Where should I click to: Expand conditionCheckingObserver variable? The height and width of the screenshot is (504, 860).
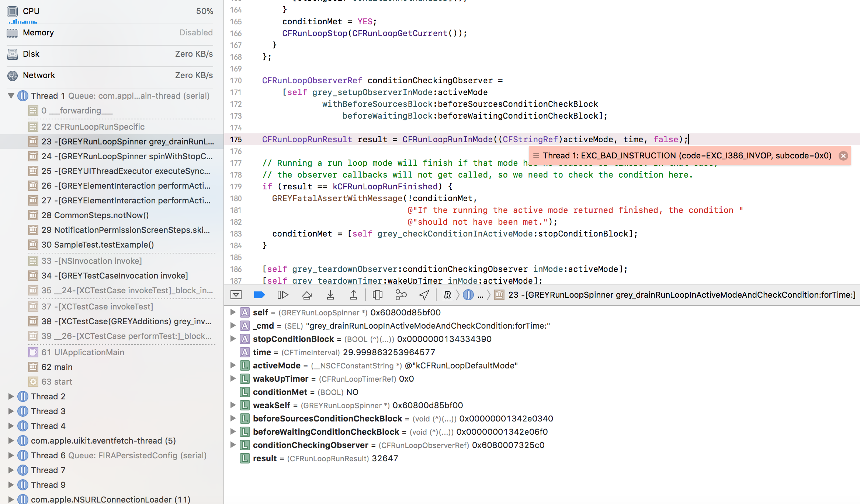[x=233, y=445]
